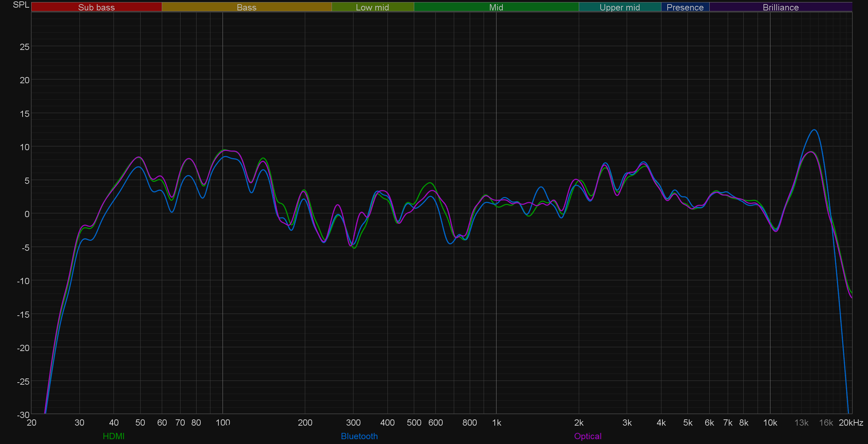This screenshot has height=444, width=868.
Task: Click the 0 dB level label
Action: click(x=27, y=214)
